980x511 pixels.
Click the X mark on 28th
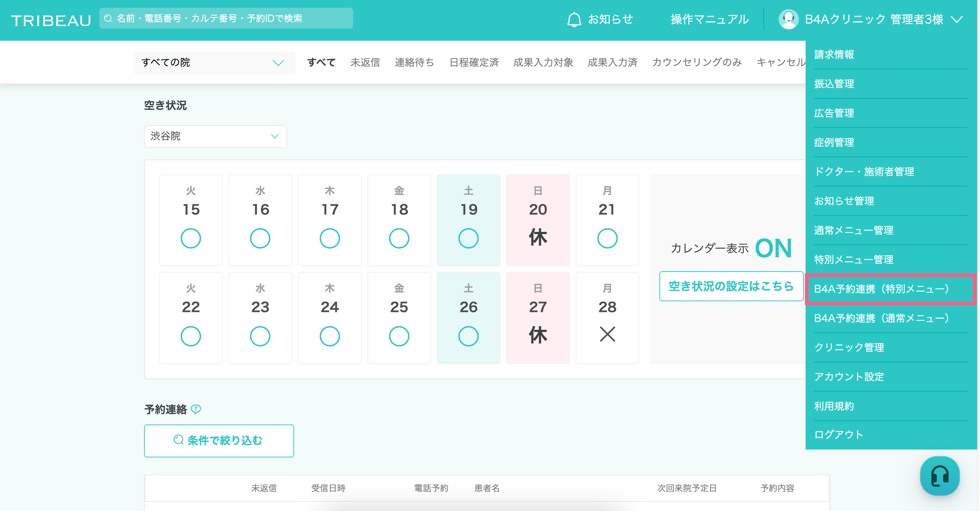tap(607, 334)
